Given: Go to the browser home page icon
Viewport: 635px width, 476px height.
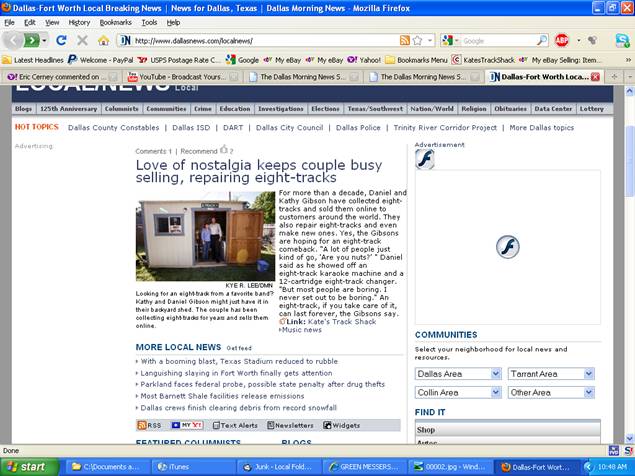Looking at the screenshot, I should click(103, 40).
